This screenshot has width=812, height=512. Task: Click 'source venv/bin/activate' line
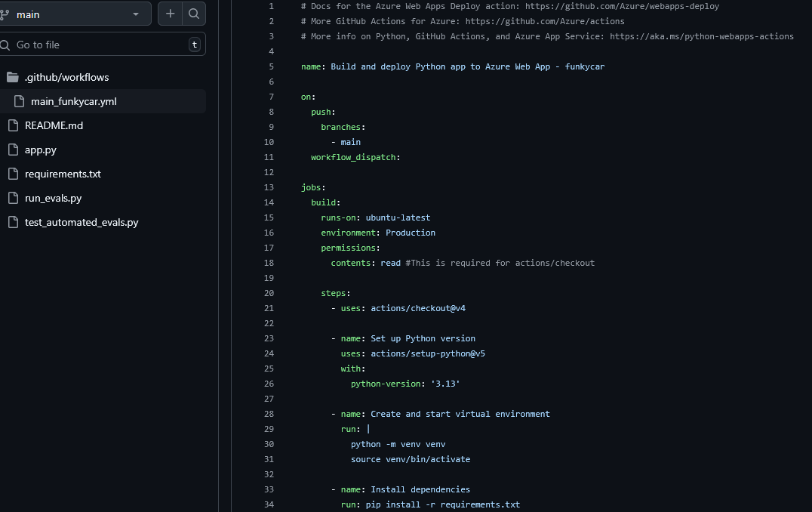point(410,459)
